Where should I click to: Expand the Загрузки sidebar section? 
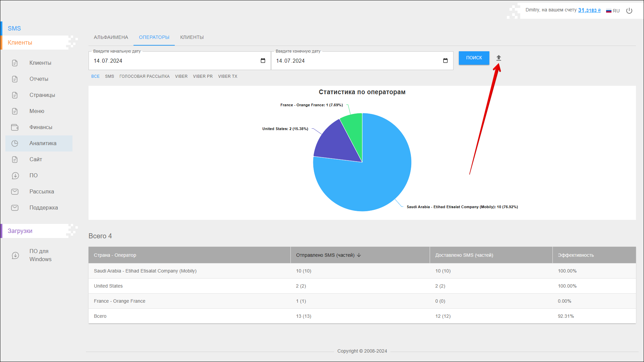[x=20, y=231]
